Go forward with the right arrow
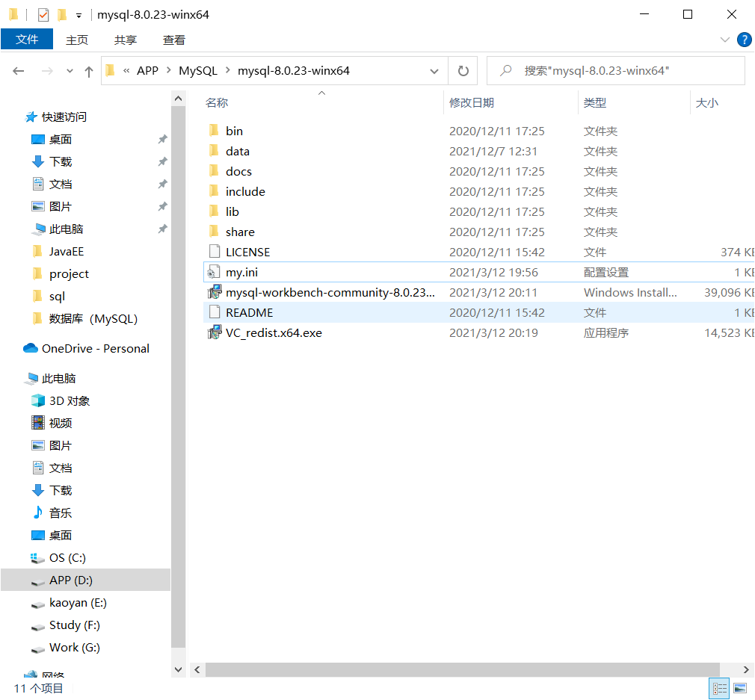This screenshot has height=700, width=755. point(47,71)
